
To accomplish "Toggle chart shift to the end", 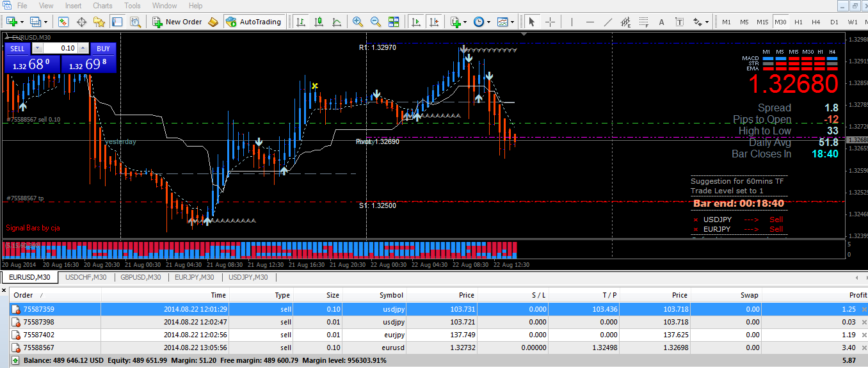I will coord(434,22).
